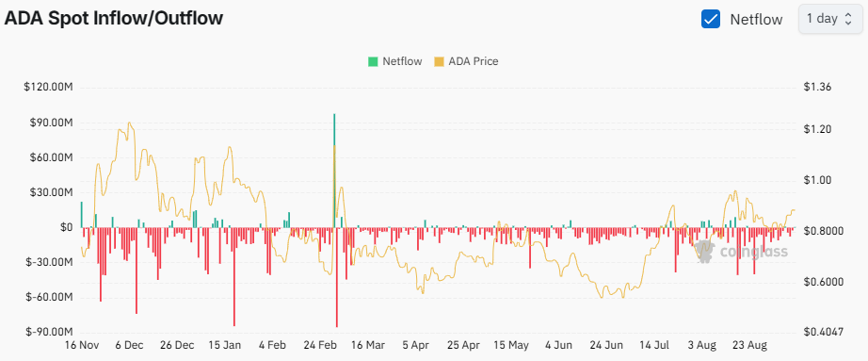The width and height of the screenshot is (868, 361).
Task: Click the $-30.00M axis label
Action: pos(50,263)
